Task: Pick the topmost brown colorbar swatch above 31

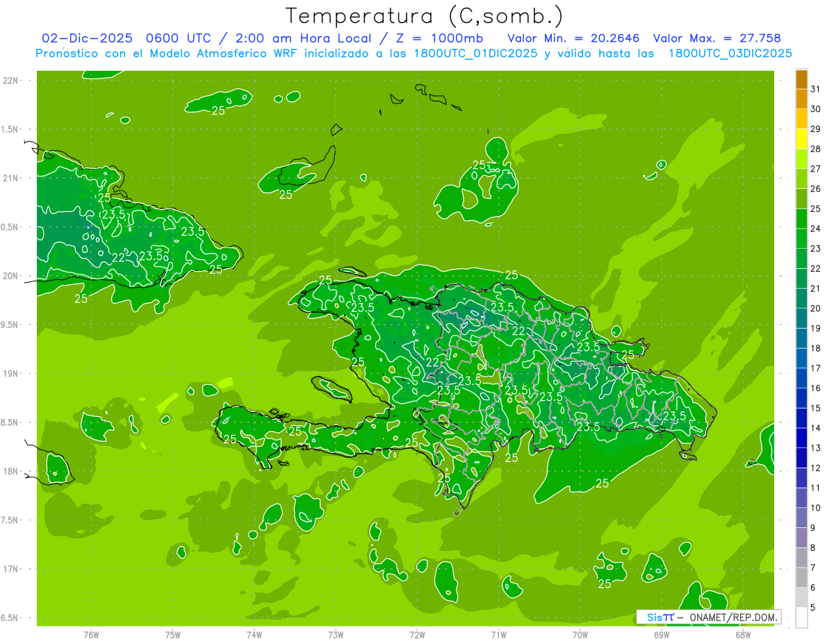Action: pyautogui.click(x=801, y=79)
